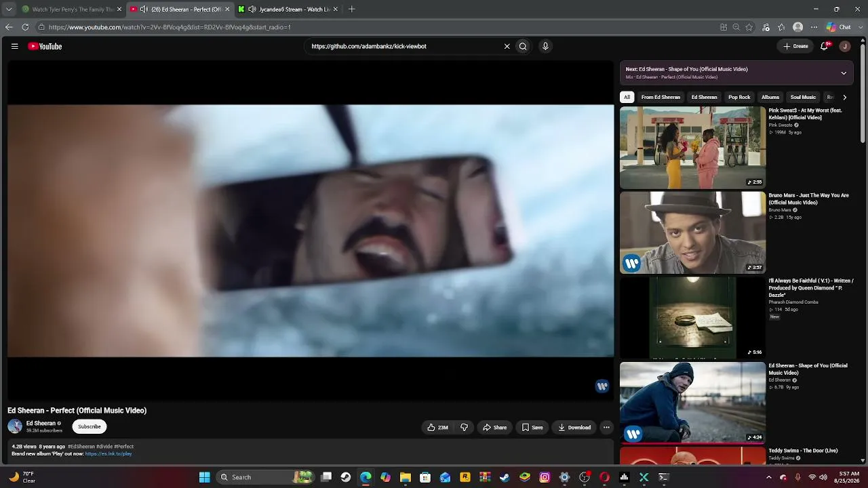Select the Soul Music chip
The height and width of the screenshot is (488, 868).
click(803, 97)
